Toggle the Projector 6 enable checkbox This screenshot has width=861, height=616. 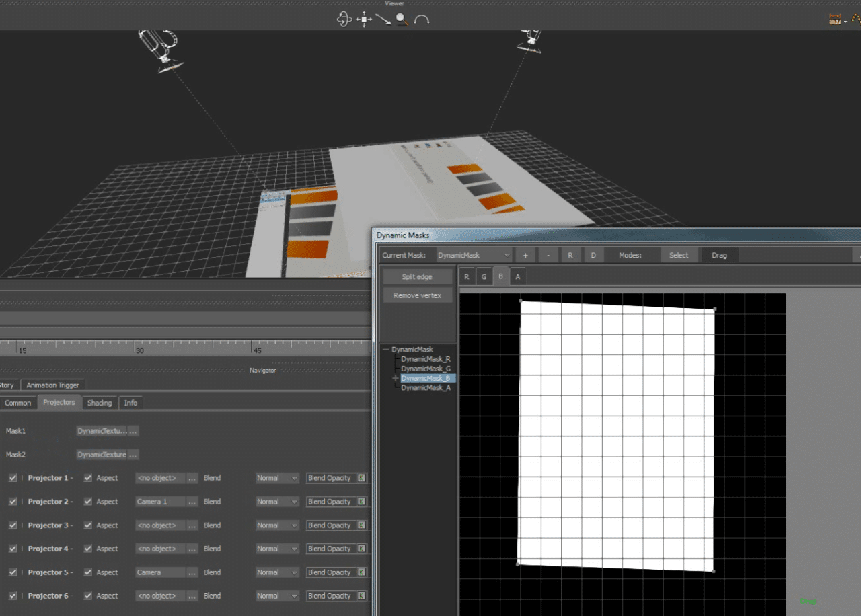pyautogui.click(x=13, y=596)
